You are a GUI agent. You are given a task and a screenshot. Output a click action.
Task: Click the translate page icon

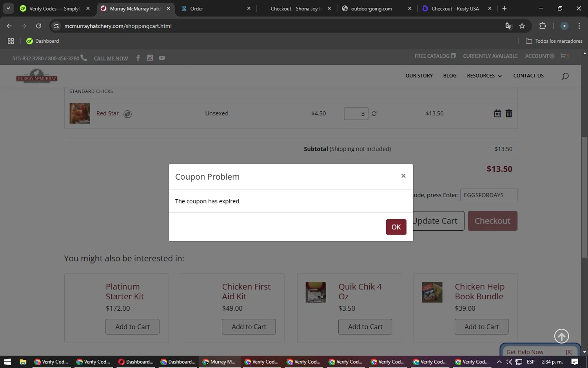(509, 26)
